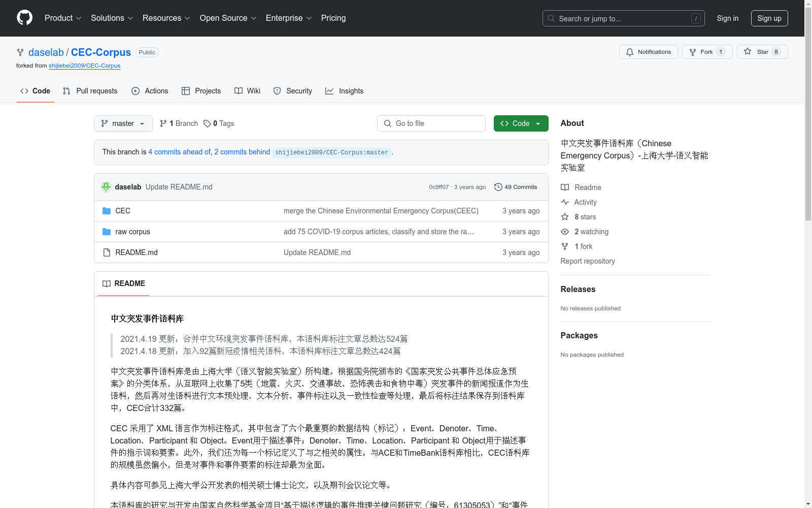Viewport: 812px width, 508px height.
Task: View the 1 Branch link
Action: (179, 123)
